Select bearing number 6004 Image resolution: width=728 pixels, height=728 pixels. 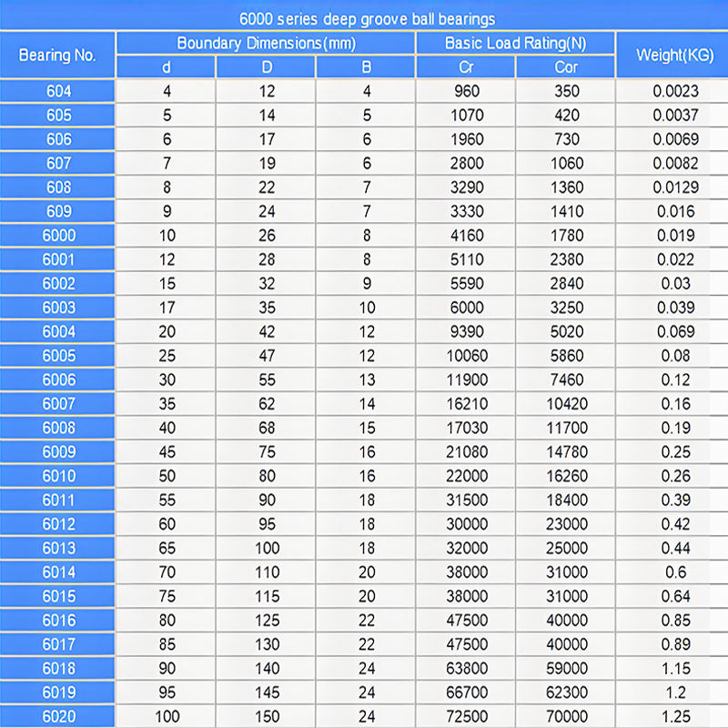point(58,331)
